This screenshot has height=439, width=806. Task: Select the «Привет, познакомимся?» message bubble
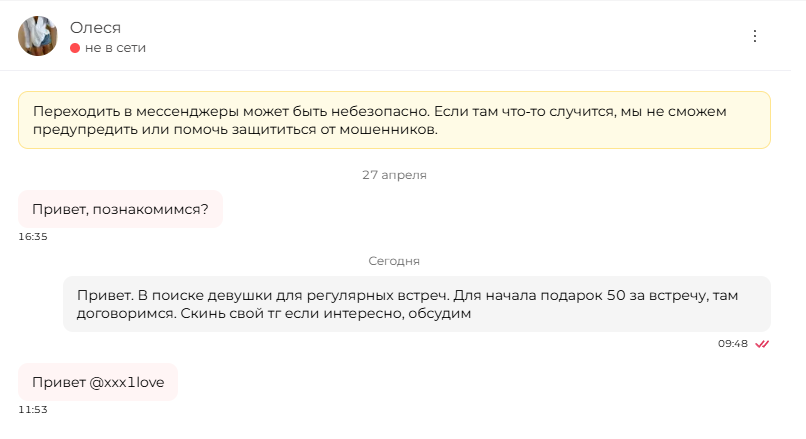120,209
